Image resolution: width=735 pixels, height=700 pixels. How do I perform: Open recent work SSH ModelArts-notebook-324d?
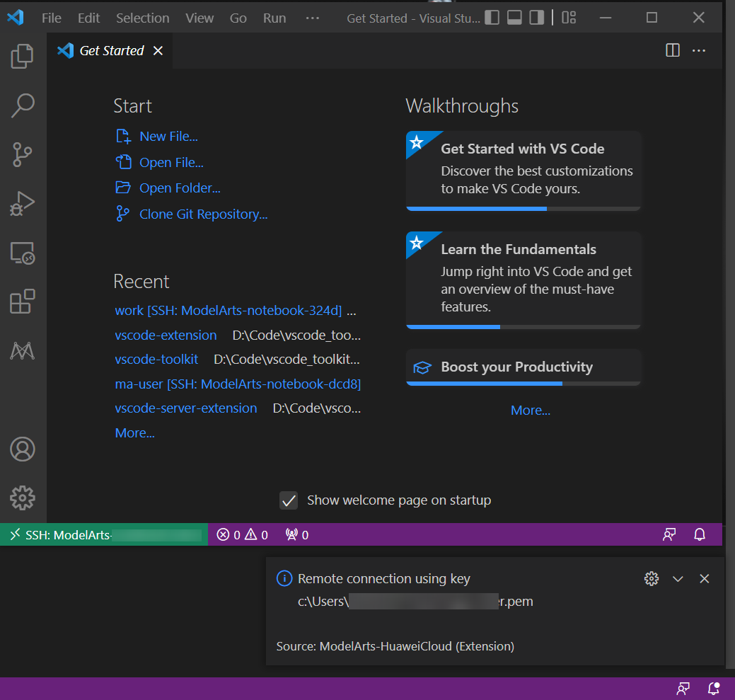pos(228,311)
